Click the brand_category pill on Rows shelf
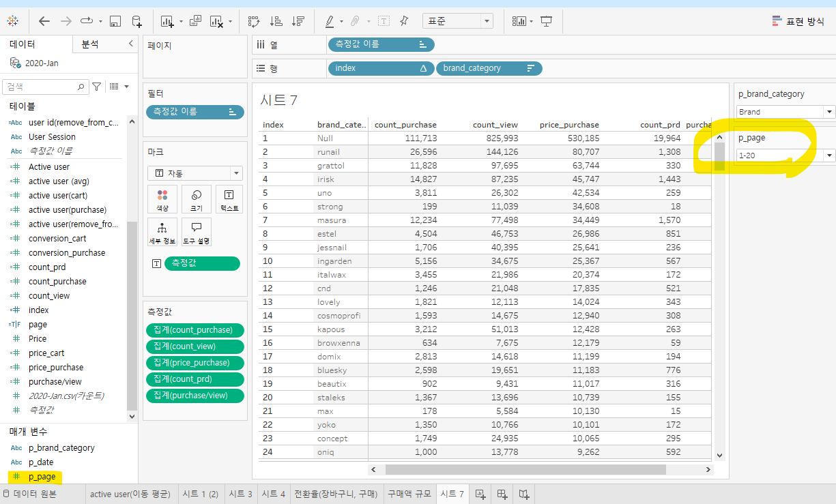The width and height of the screenshot is (836, 504). click(x=489, y=68)
